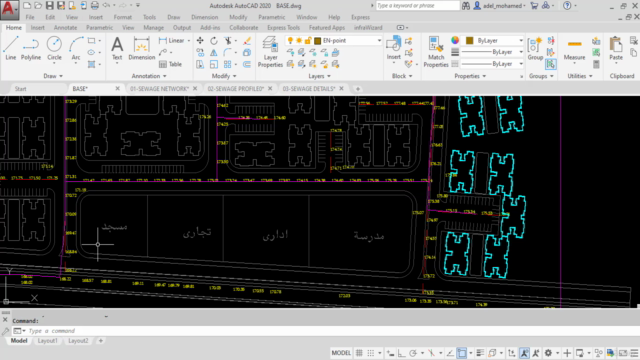This screenshot has height=360, width=640.
Task: Click the adel_mohamed account sign-in button
Action: click(x=499, y=6)
